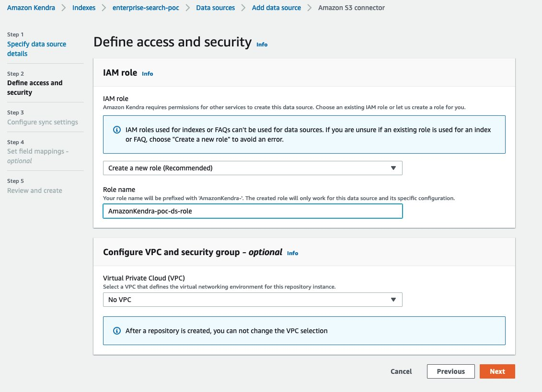The height and width of the screenshot is (392, 542).
Task: Open Amazon Kendra breadcrumb link
Action: (x=31, y=8)
